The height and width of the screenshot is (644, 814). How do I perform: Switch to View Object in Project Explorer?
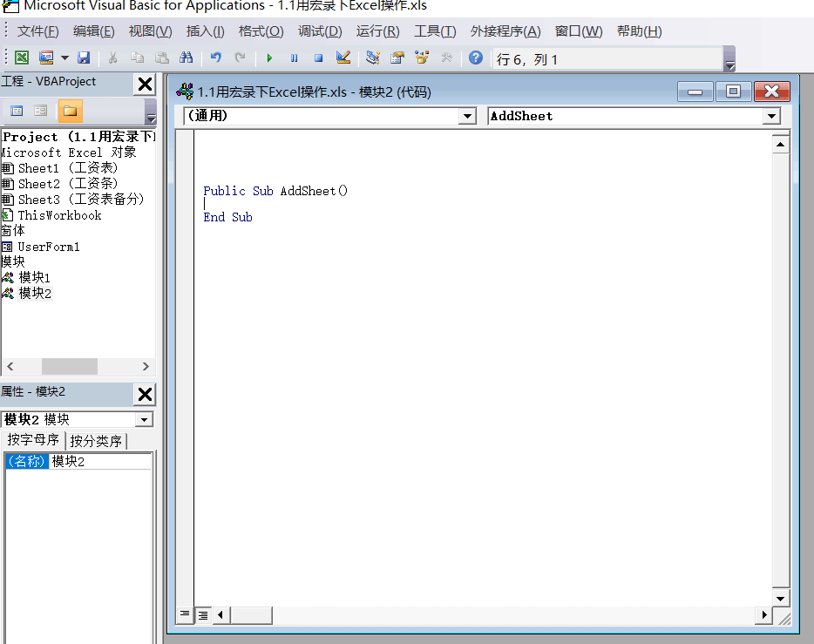[x=39, y=111]
